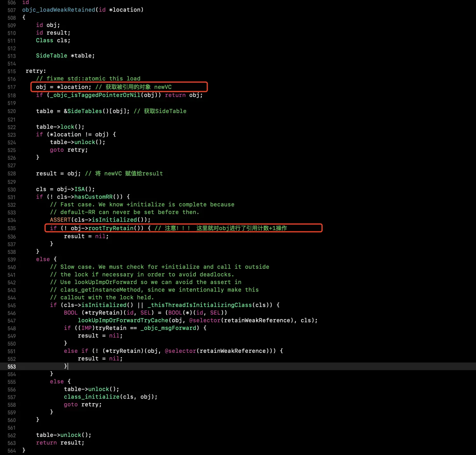Click the class_getInstanceMethod comment line
This screenshot has width=476, height=455.
pyautogui.click(x=154, y=290)
